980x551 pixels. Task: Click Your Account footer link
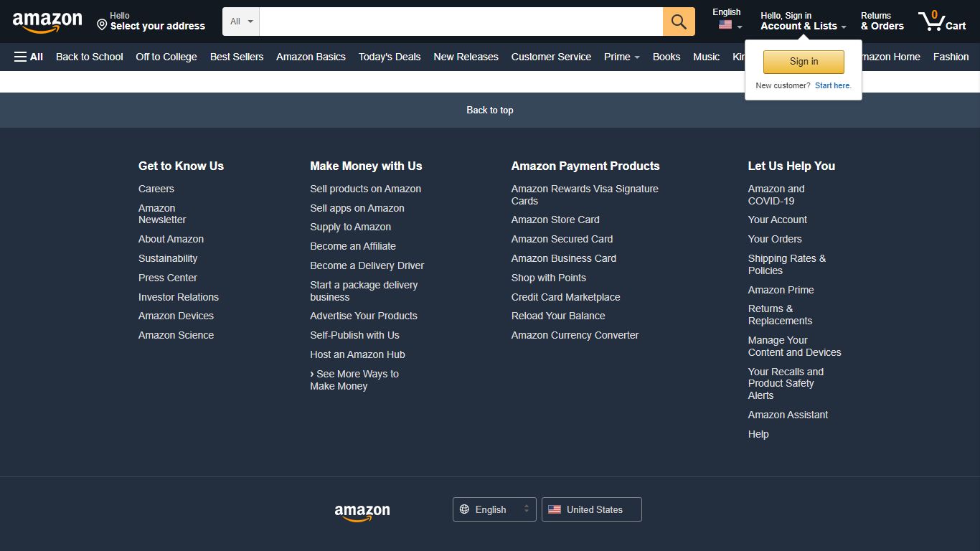(x=778, y=220)
